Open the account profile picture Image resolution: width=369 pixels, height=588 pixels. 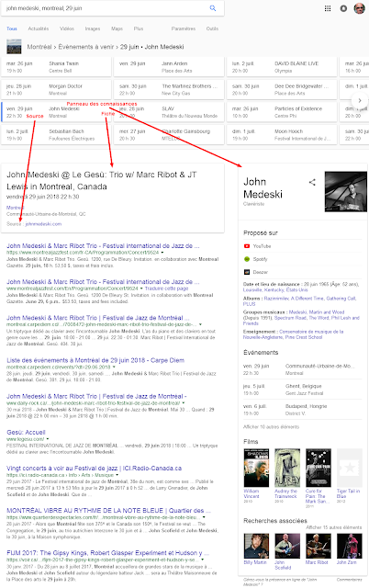pos(359,8)
